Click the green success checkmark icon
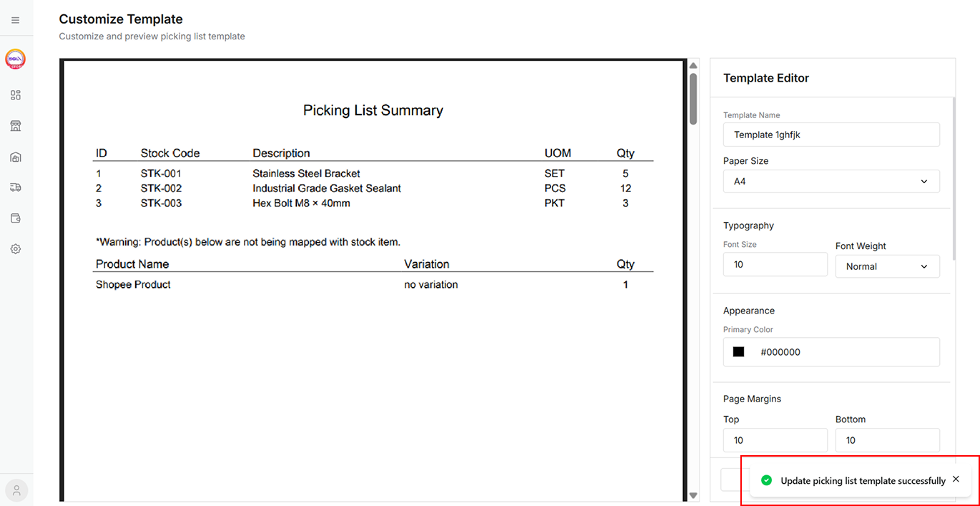This screenshot has width=980, height=506. [x=766, y=480]
